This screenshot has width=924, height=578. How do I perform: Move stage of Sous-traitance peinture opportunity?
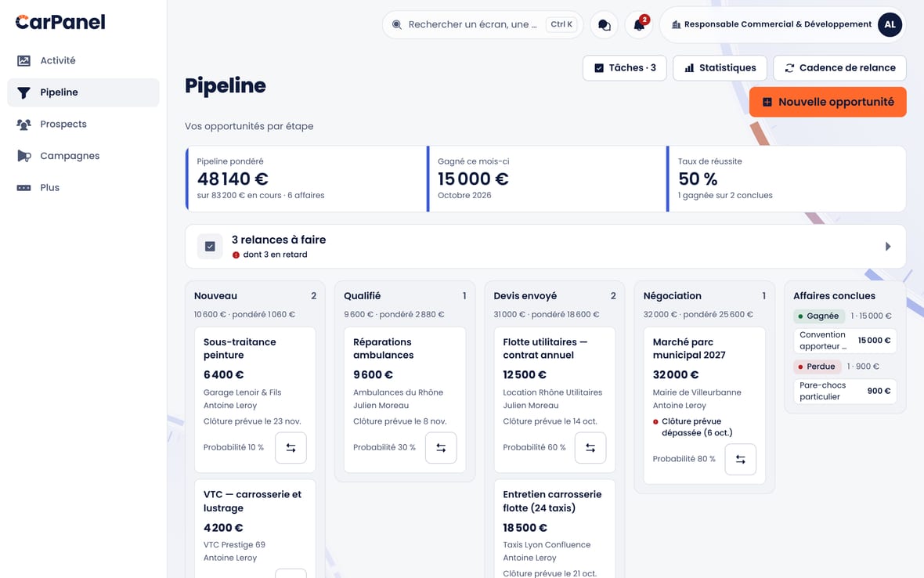click(291, 448)
